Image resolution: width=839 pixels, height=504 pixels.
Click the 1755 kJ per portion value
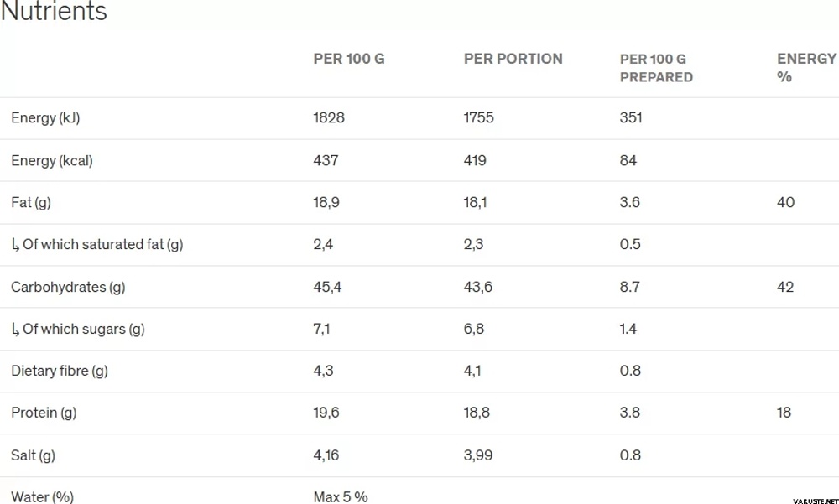pyautogui.click(x=478, y=118)
